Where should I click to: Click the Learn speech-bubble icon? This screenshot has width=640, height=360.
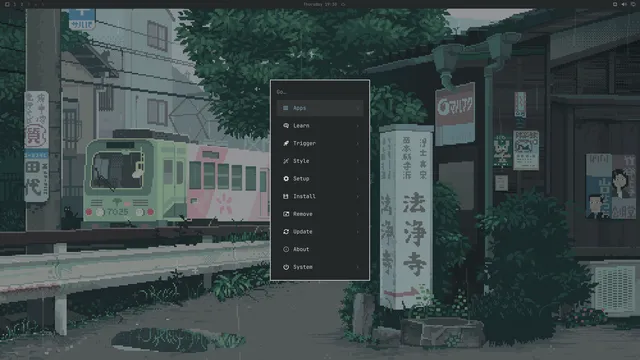286,126
